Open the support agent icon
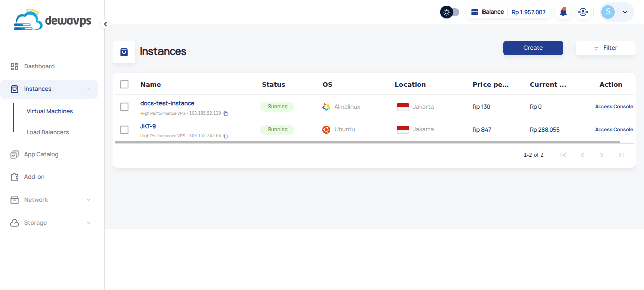Viewport: 644px width, 290px height. click(583, 12)
